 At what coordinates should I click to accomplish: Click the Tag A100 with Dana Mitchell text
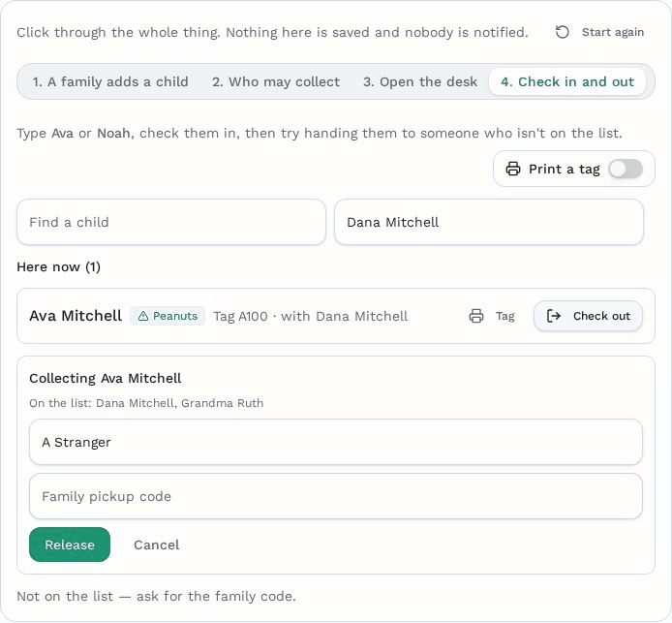(x=310, y=317)
